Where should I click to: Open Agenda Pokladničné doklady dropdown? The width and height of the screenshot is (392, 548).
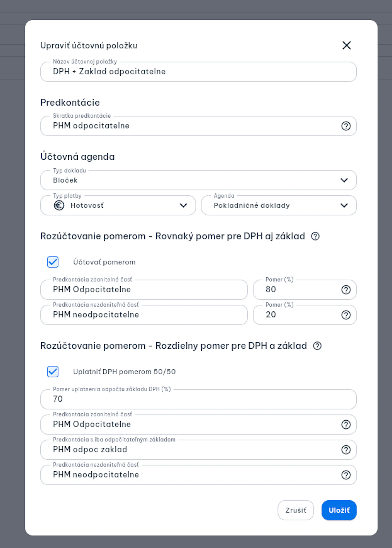(x=279, y=205)
